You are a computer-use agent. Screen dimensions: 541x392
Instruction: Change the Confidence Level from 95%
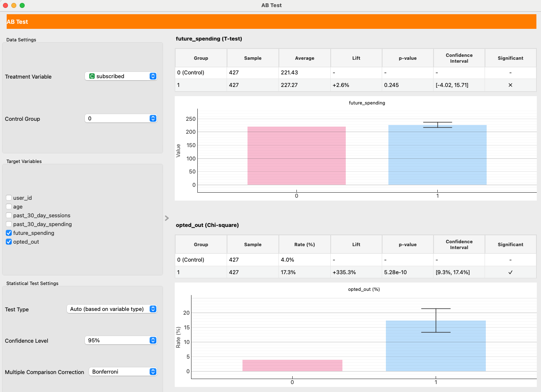pyautogui.click(x=121, y=340)
